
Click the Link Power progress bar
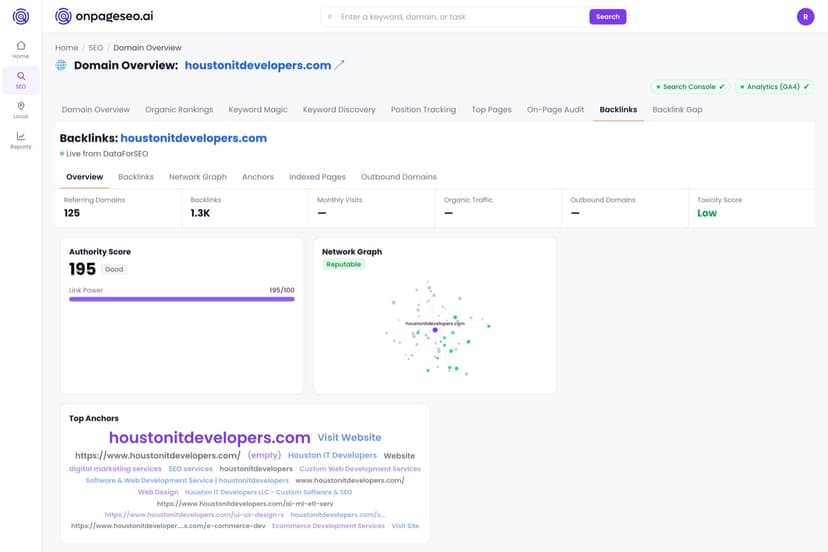pos(182,299)
